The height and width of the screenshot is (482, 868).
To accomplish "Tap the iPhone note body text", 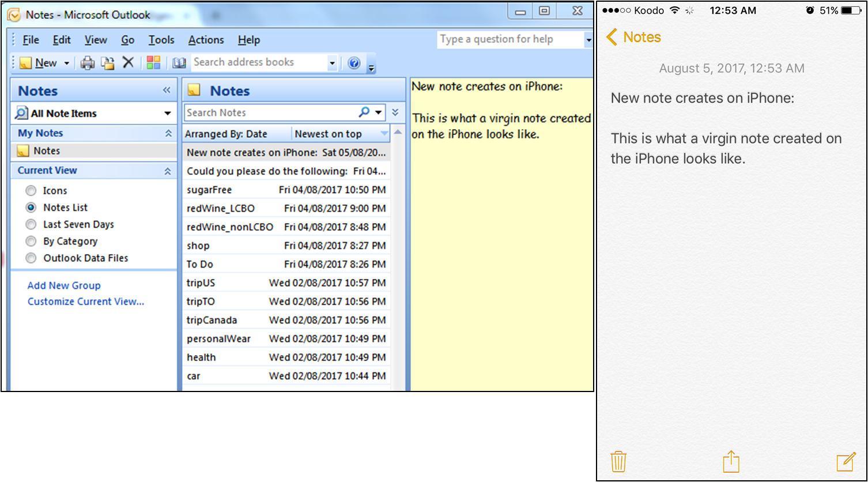I will (x=726, y=128).
